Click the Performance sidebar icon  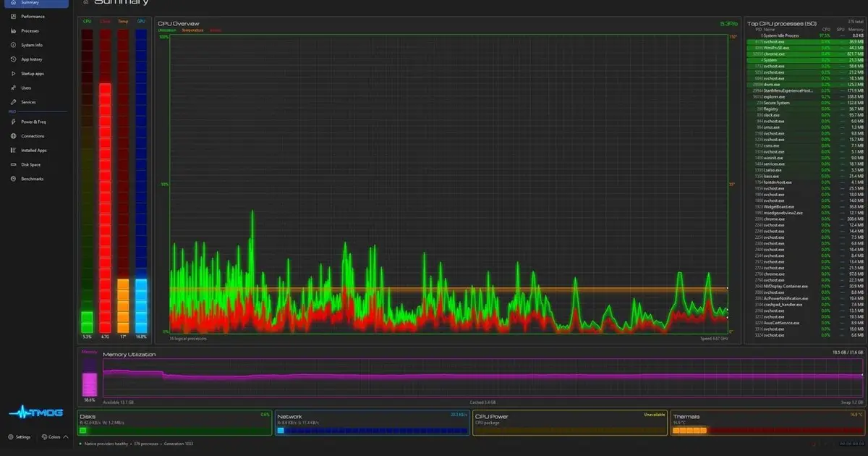click(x=14, y=16)
